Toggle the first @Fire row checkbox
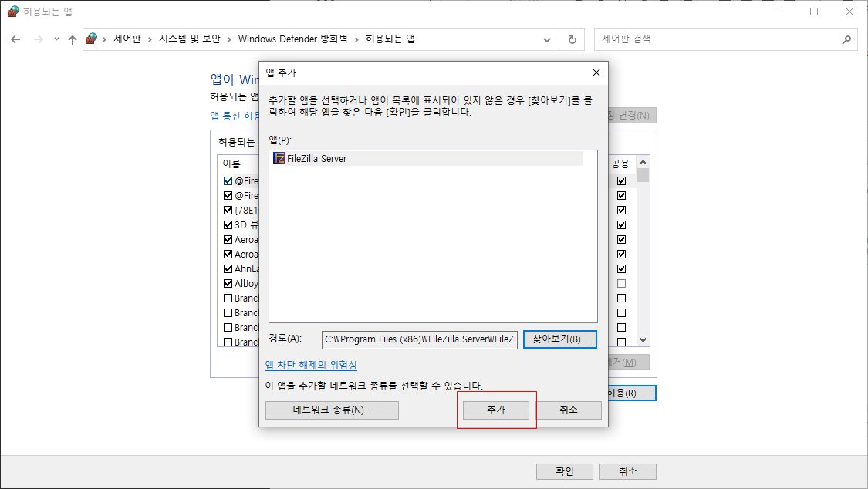Screen dimensions: 868x489 [x=228, y=181]
